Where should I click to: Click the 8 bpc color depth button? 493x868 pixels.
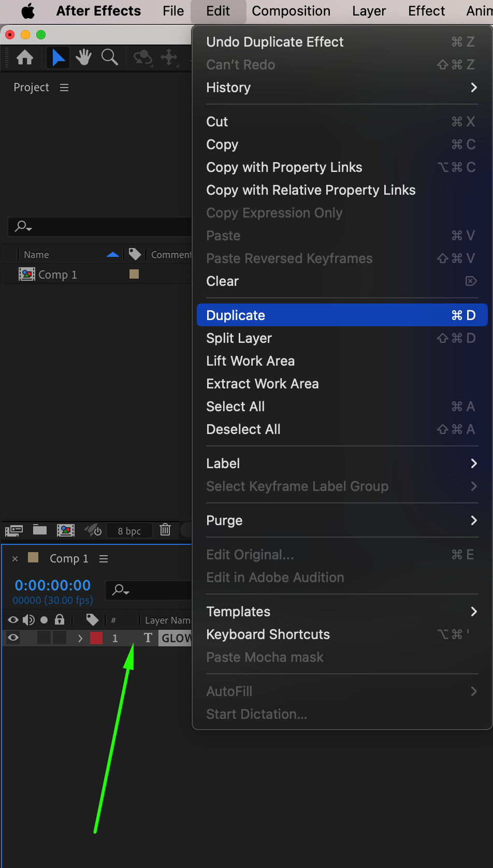(129, 531)
